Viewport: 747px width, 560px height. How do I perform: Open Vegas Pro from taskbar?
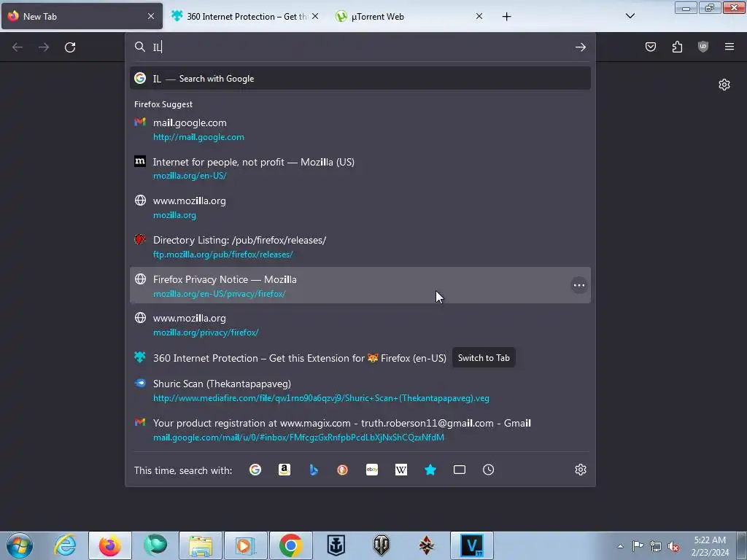pos(472,545)
